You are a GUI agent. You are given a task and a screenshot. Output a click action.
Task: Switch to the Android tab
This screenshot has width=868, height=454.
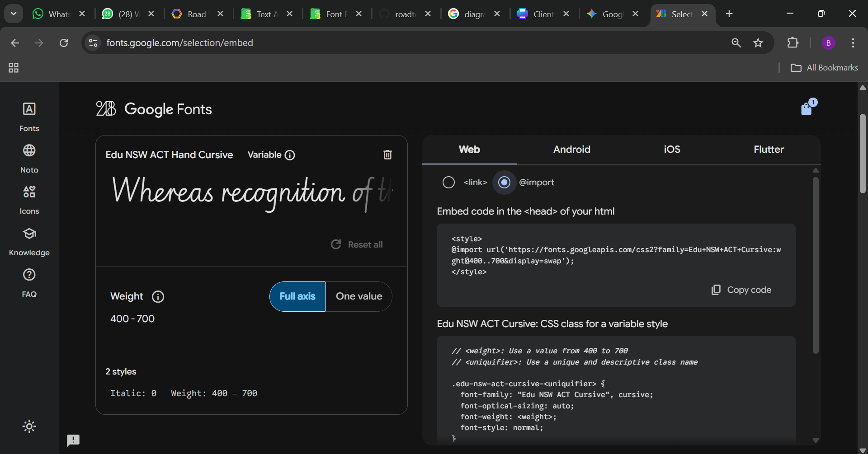[x=571, y=150]
